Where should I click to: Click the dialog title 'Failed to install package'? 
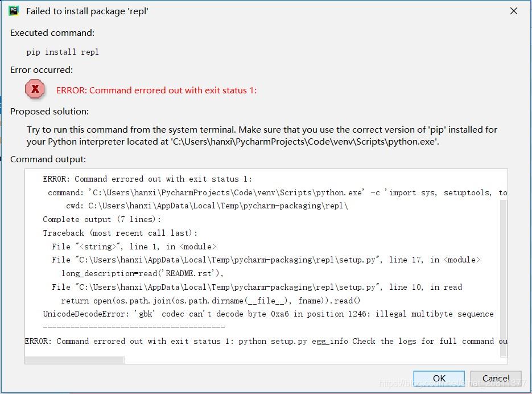pyautogui.click(x=87, y=11)
